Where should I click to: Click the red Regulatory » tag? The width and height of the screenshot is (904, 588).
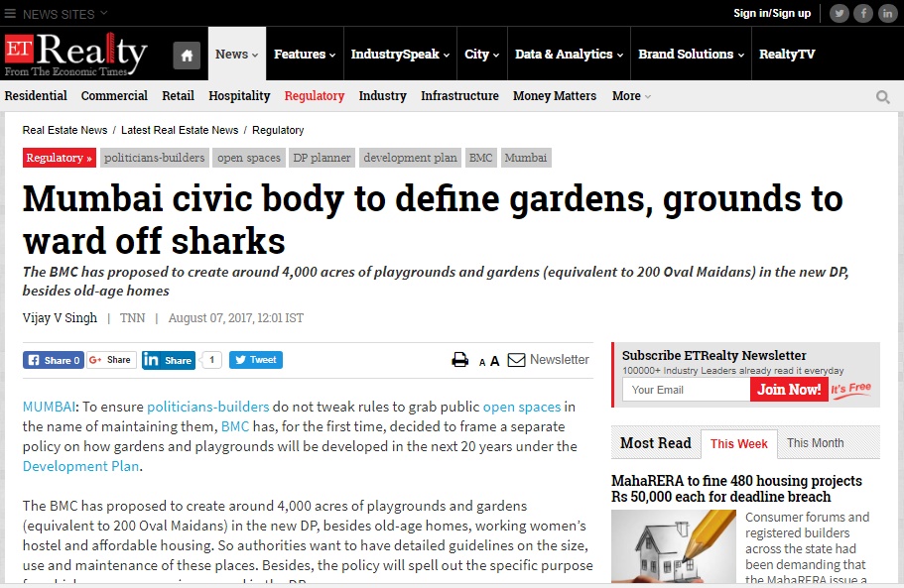click(60, 158)
